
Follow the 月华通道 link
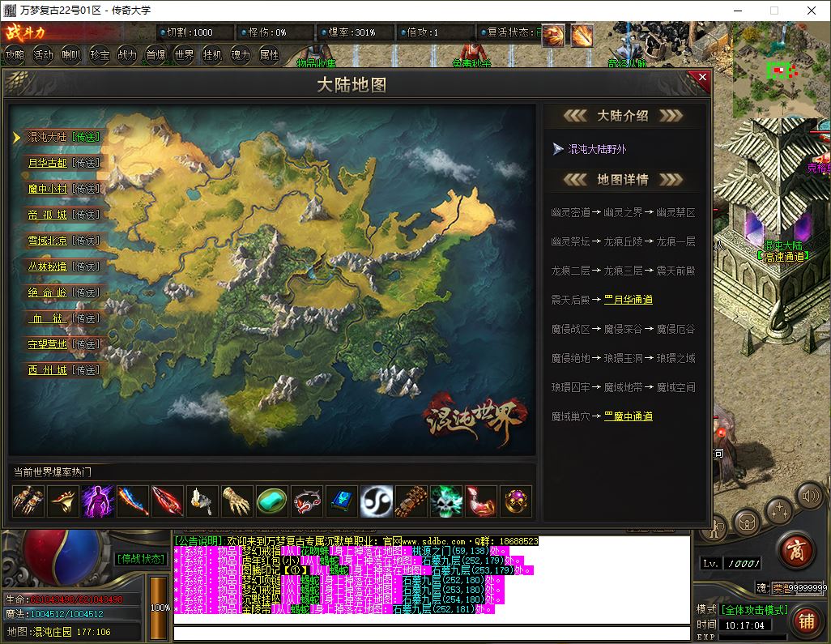(629, 300)
